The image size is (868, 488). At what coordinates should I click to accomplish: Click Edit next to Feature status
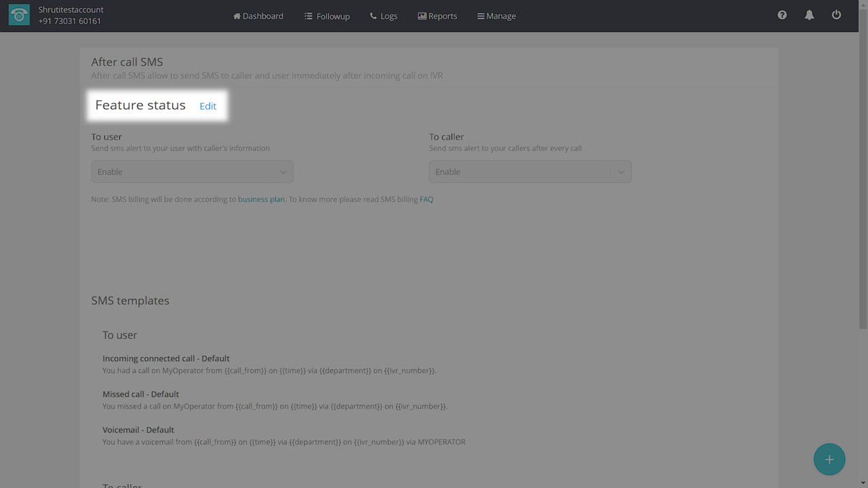(208, 106)
